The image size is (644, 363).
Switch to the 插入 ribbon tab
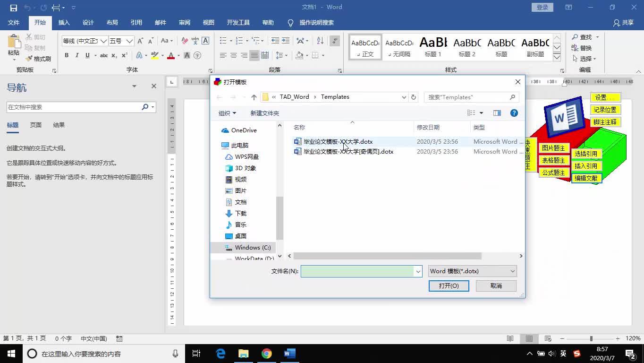point(64,22)
